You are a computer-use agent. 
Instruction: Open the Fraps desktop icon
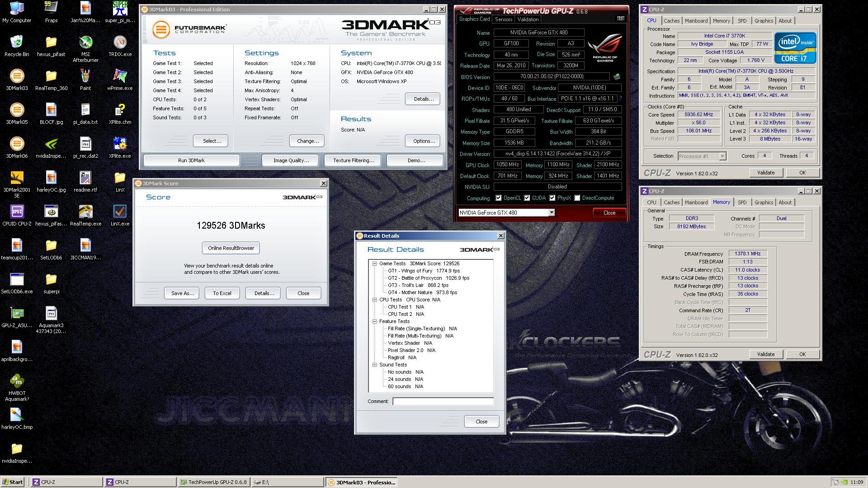[51, 12]
